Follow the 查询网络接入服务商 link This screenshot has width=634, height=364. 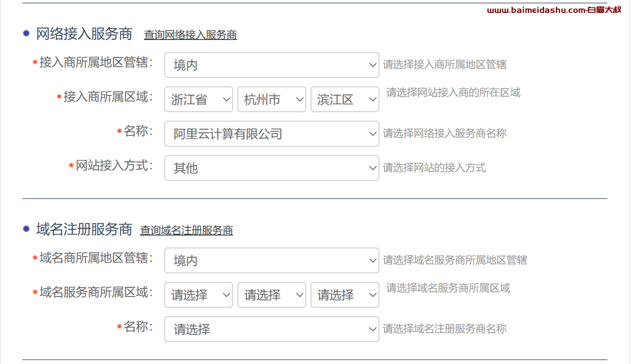[x=190, y=35]
